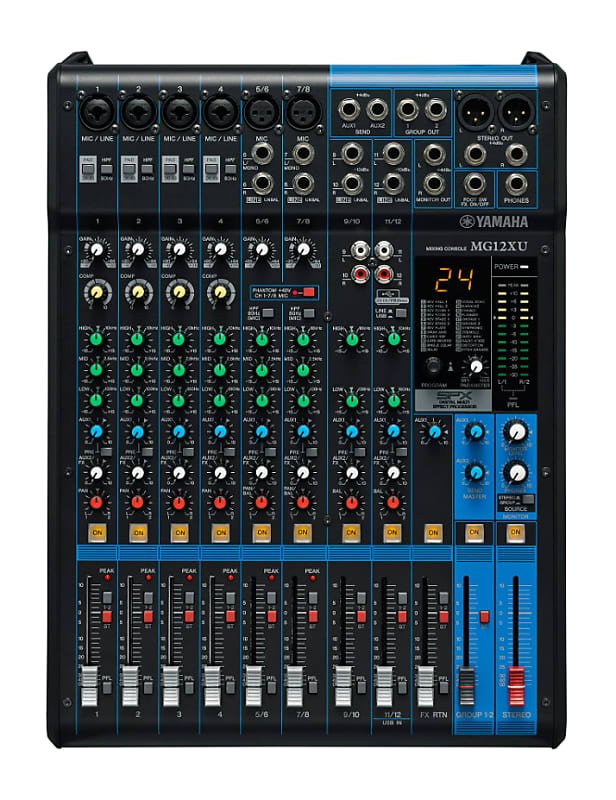Click the PHONES level knob
This screenshot has height=800, width=616.
[x=516, y=472]
